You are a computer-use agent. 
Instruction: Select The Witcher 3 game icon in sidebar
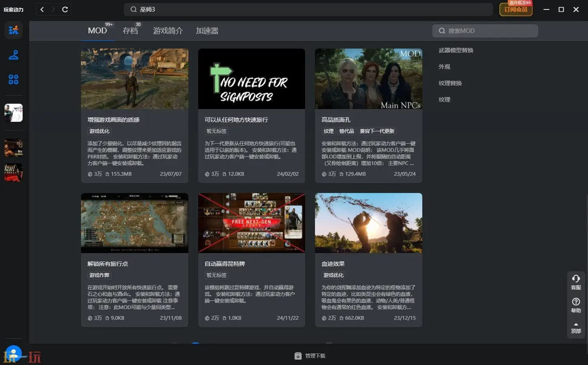pos(14,113)
